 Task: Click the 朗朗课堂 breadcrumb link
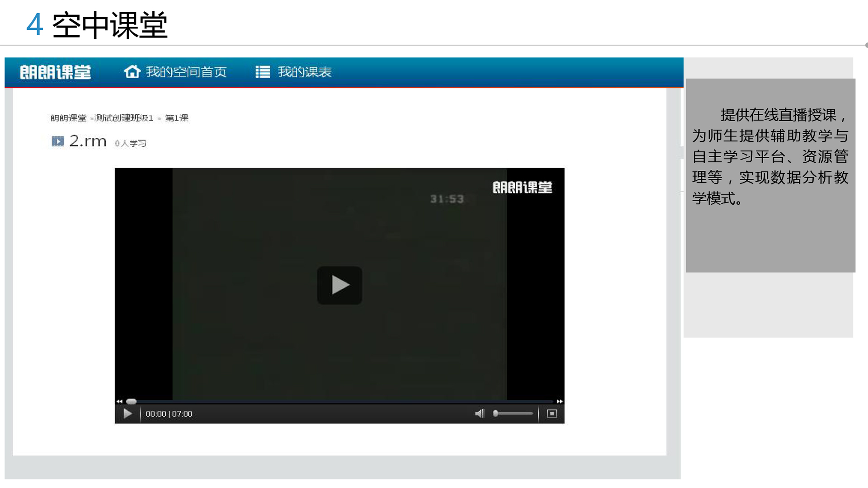[69, 118]
